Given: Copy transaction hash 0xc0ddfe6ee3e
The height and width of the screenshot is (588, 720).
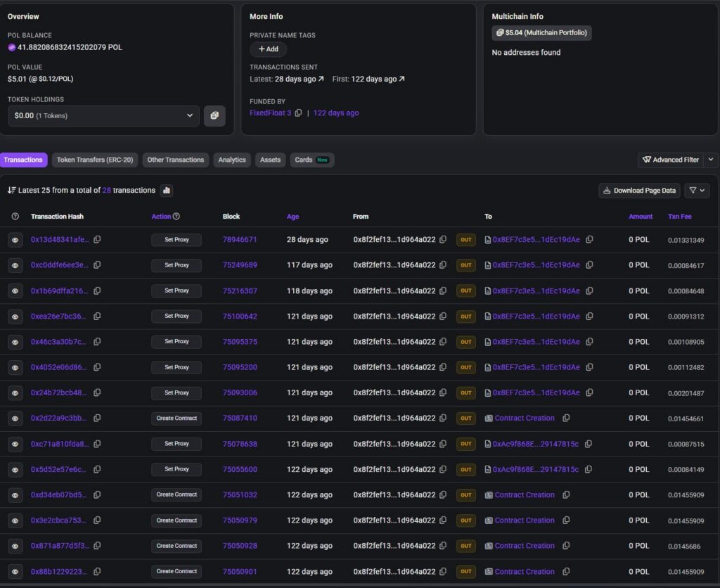Looking at the screenshot, I should pyautogui.click(x=97, y=265).
